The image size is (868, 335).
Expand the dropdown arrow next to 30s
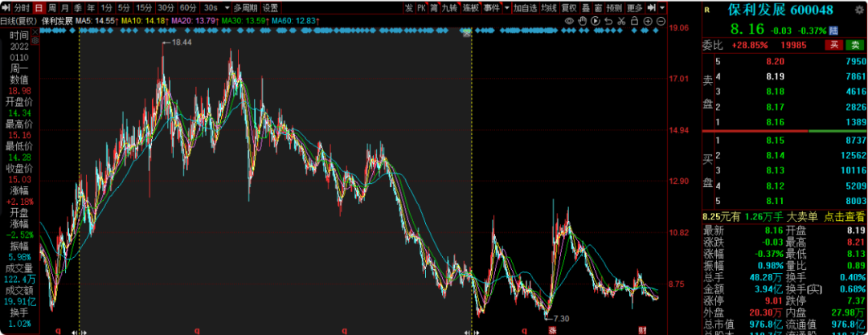tap(225, 8)
